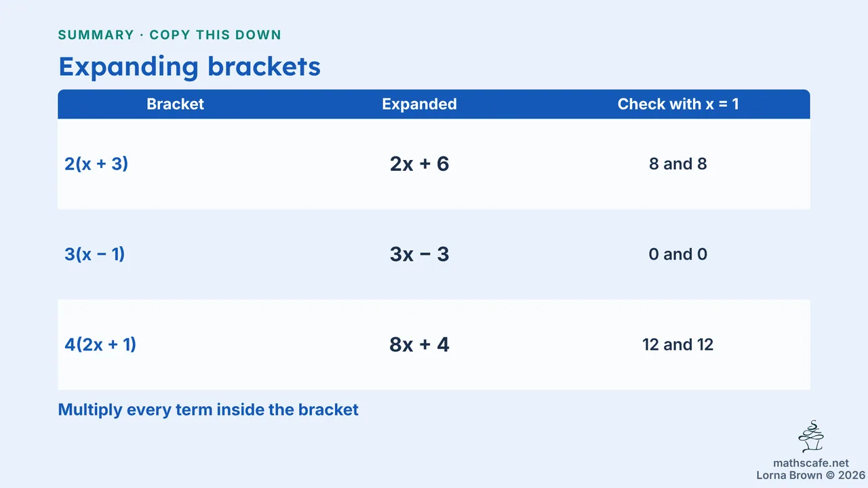The image size is (868, 488).
Task: Click the blue table header bar
Action: [x=434, y=104]
